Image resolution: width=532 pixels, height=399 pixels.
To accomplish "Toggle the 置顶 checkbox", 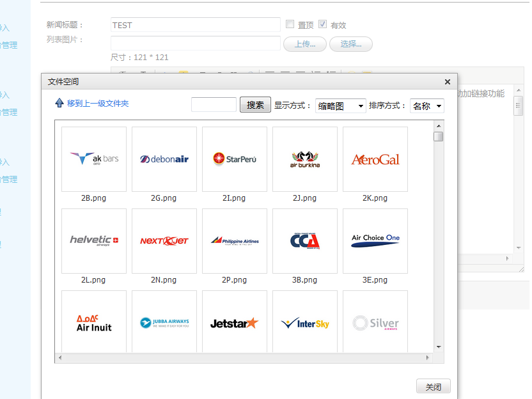I will pyautogui.click(x=290, y=24).
